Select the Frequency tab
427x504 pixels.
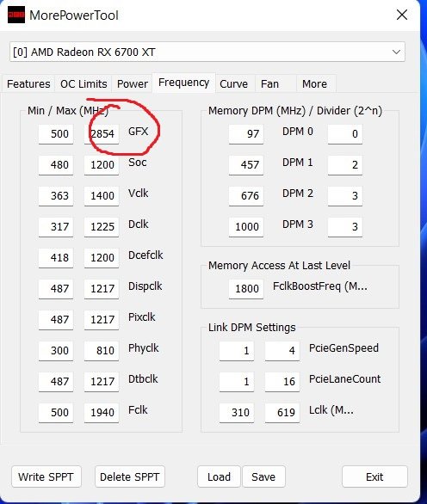click(x=183, y=83)
